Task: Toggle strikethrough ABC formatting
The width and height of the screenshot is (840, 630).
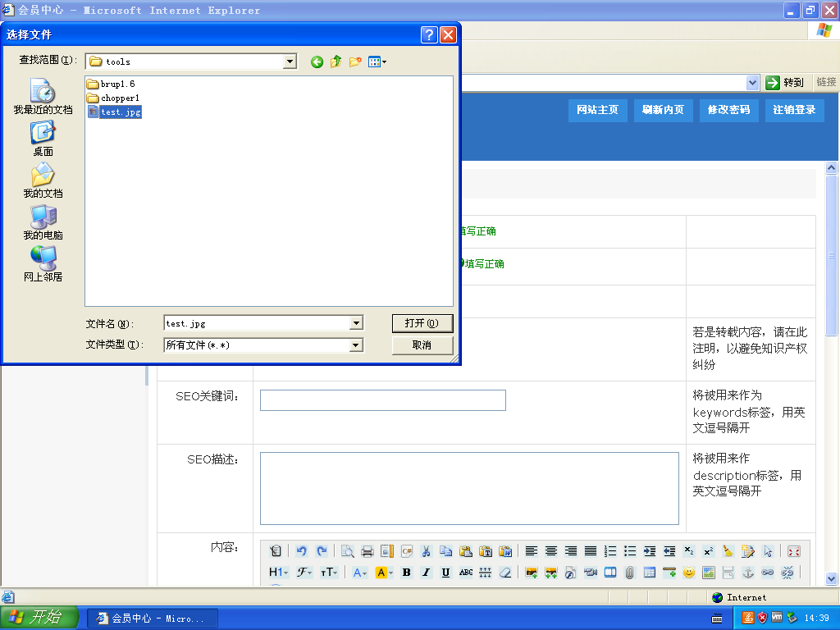Action: pyautogui.click(x=466, y=572)
